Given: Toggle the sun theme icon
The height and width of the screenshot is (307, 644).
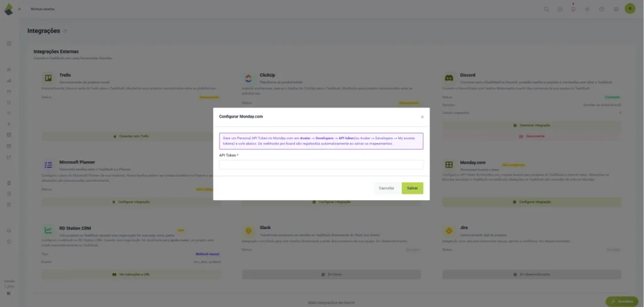Looking at the screenshot, I should click(587, 9).
